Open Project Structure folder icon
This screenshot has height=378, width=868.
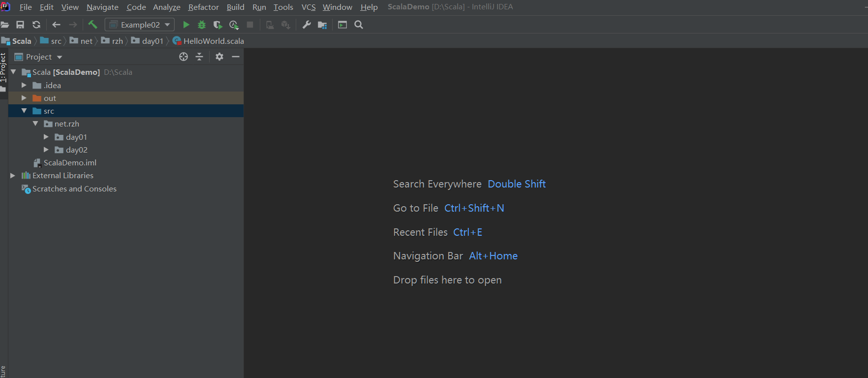(322, 25)
